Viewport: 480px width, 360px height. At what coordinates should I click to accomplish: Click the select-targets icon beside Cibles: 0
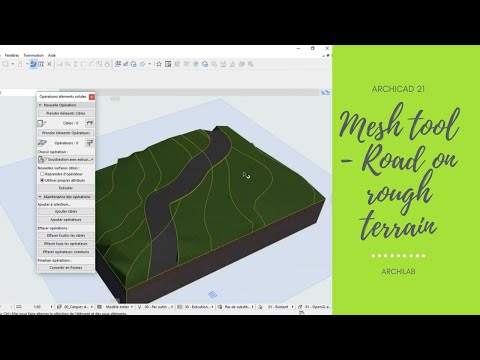pyautogui.click(x=89, y=123)
